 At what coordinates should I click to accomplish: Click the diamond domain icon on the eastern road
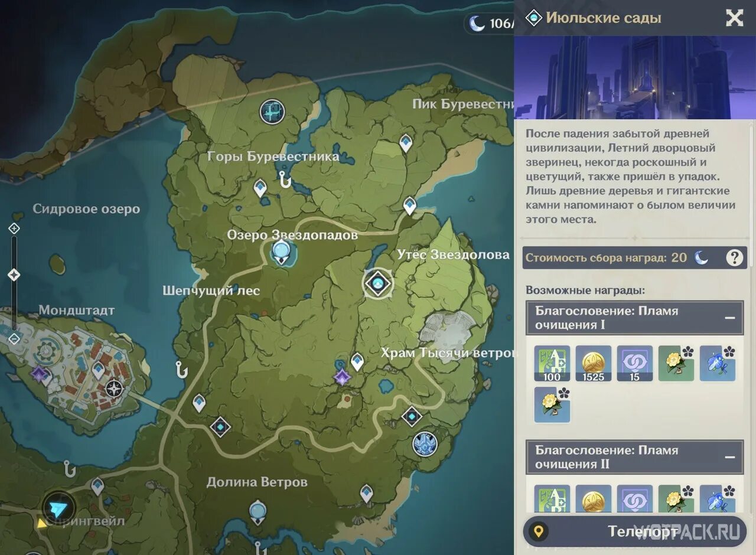click(x=412, y=416)
